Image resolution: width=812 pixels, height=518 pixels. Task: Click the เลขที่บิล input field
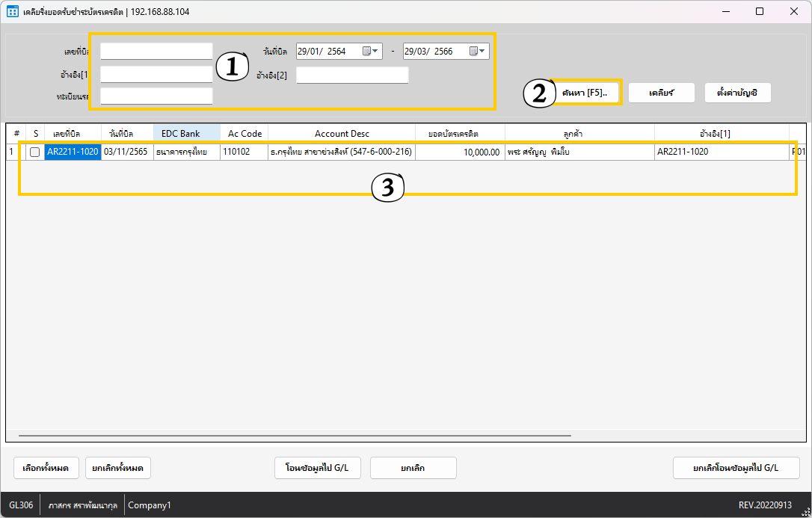[156, 52]
